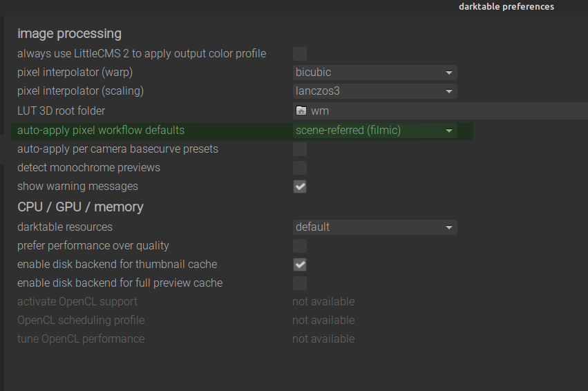Click the auto-apply pixel workflow defaults label
This screenshot has width=588, height=391.
101,131
